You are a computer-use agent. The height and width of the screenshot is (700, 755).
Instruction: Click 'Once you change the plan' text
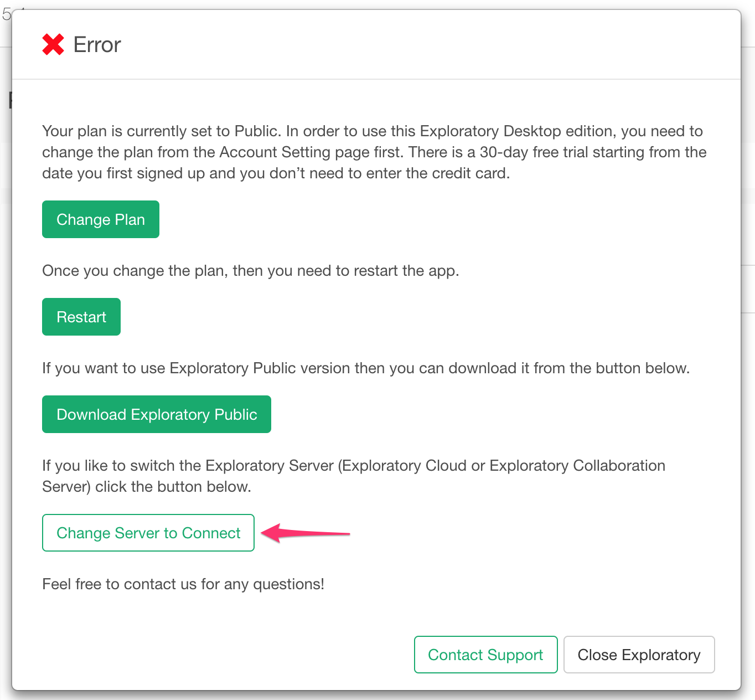click(251, 271)
